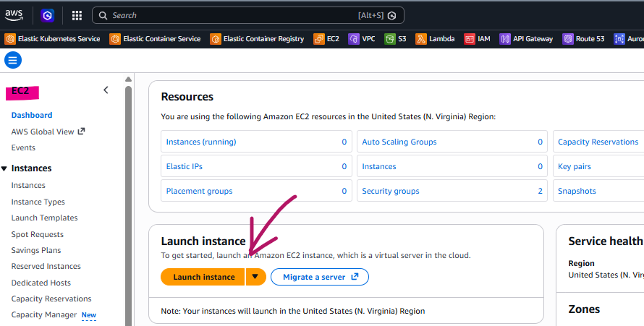Click external link icon beside AWS Global View

pyautogui.click(x=81, y=132)
